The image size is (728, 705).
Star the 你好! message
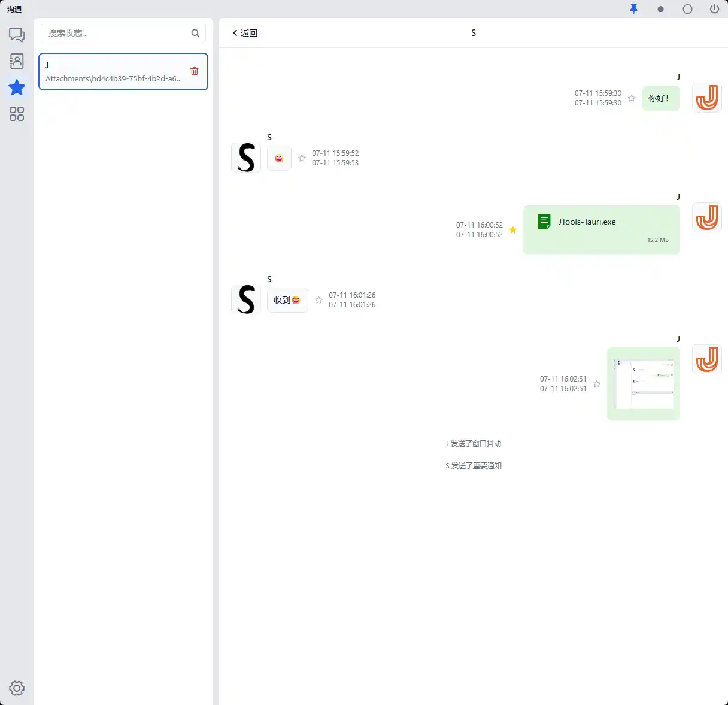tap(632, 98)
